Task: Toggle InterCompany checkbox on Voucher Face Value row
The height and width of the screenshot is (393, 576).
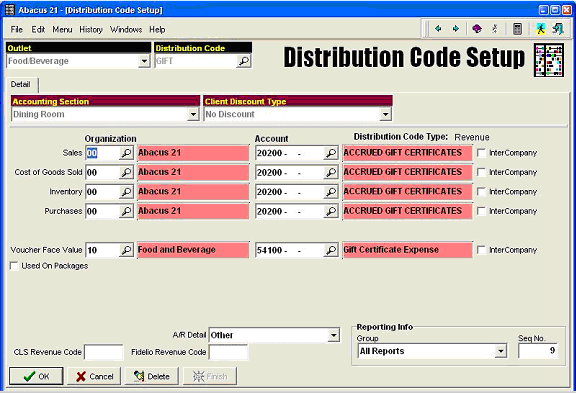Action: coord(481,250)
